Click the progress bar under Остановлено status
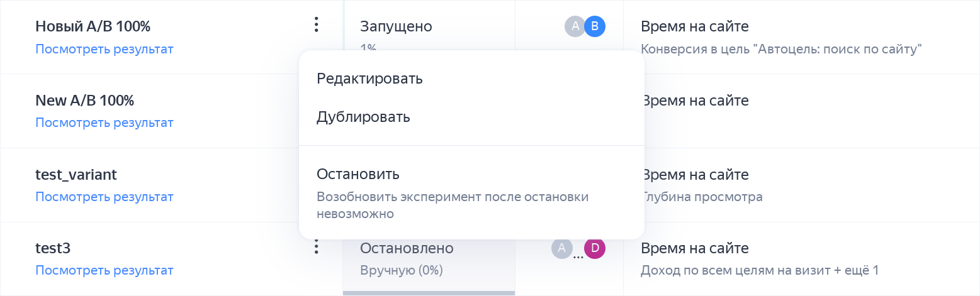 [x=429, y=293]
